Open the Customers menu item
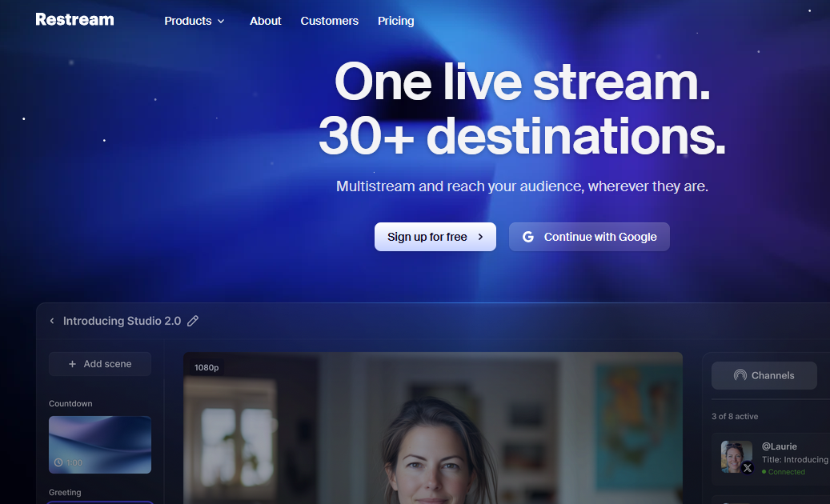The image size is (830, 504). (329, 21)
